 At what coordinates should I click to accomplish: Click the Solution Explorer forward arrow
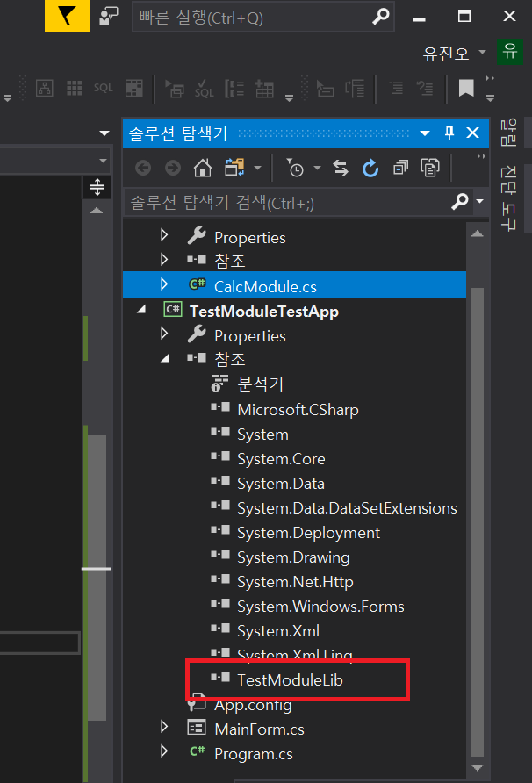[173, 168]
